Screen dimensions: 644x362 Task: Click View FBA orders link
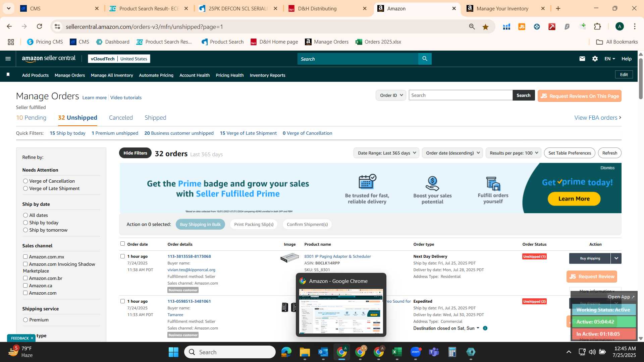(598, 118)
